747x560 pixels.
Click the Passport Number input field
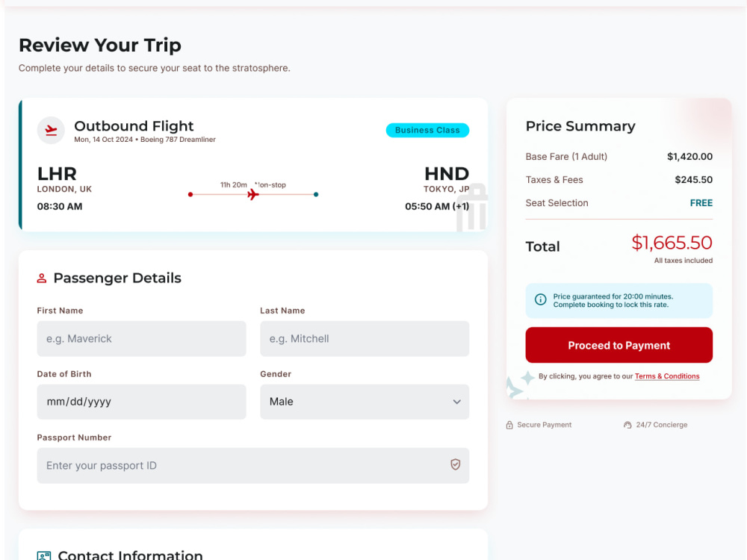tap(253, 466)
